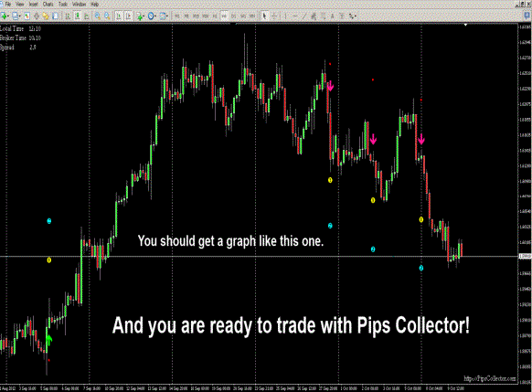
Task: Open the Market Watch window icon
Action: click(27, 16)
